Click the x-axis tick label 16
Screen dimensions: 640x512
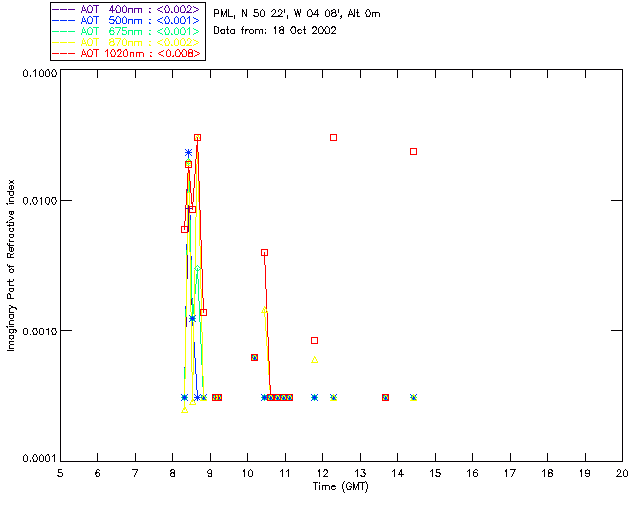pos(473,473)
